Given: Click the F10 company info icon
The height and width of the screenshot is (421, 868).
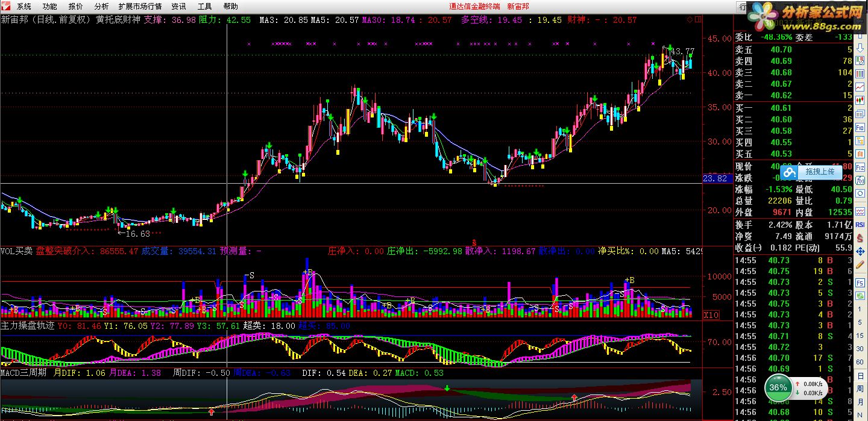Looking at the screenshot, I should (860, 127).
